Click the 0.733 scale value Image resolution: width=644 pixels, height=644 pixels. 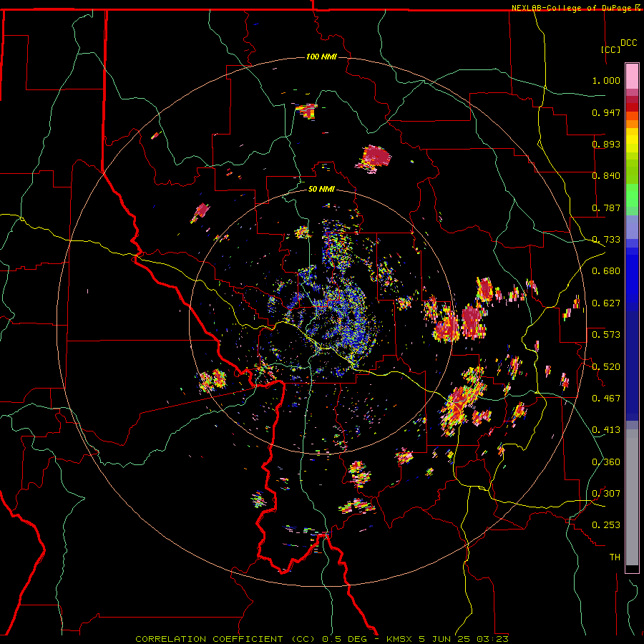click(x=606, y=240)
